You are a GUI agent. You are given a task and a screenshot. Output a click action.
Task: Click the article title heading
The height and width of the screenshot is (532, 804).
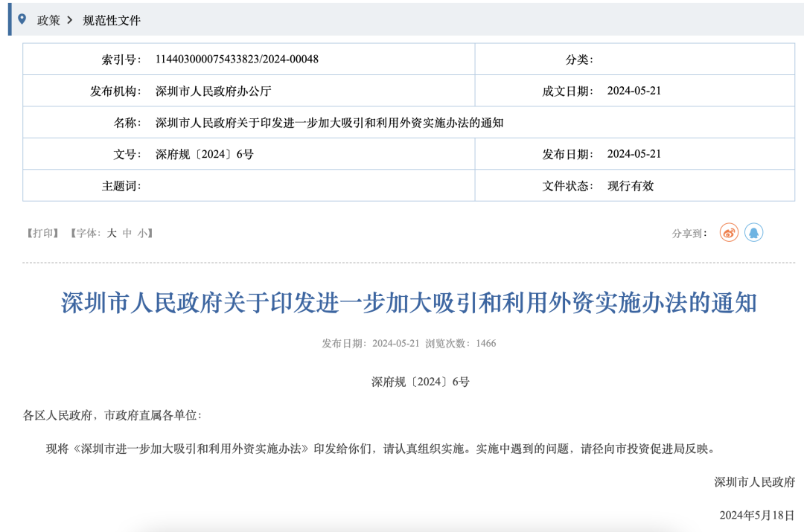tap(402, 304)
